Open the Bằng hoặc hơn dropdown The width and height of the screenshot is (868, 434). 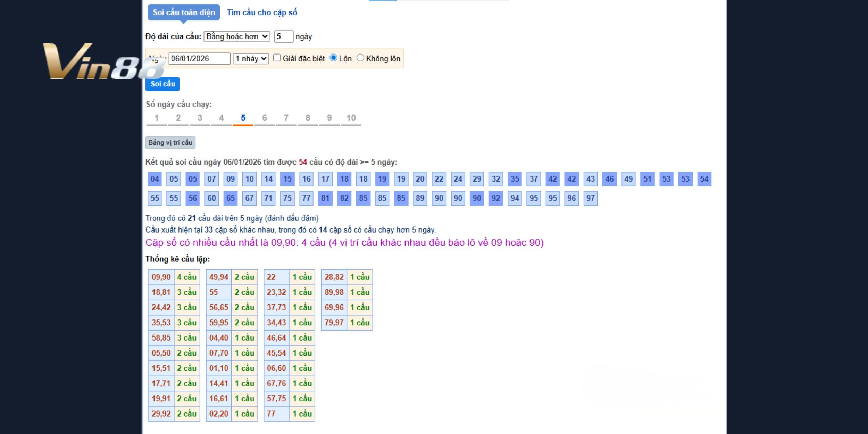tap(237, 36)
